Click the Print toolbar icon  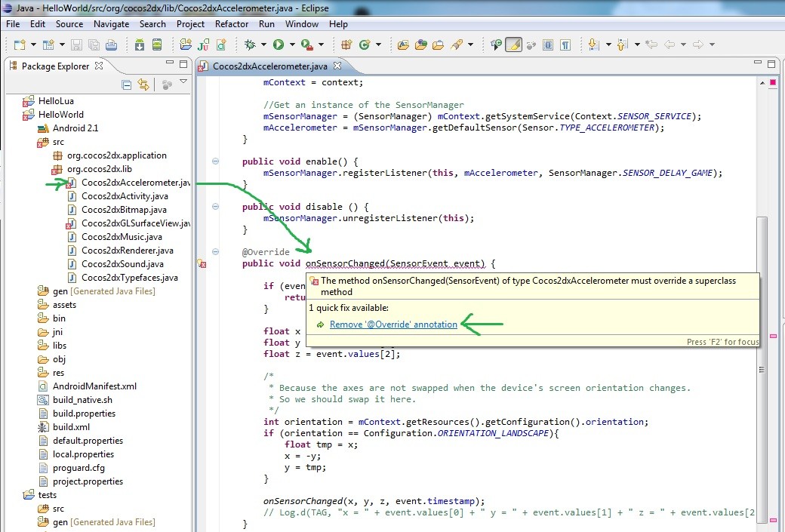click(x=111, y=45)
